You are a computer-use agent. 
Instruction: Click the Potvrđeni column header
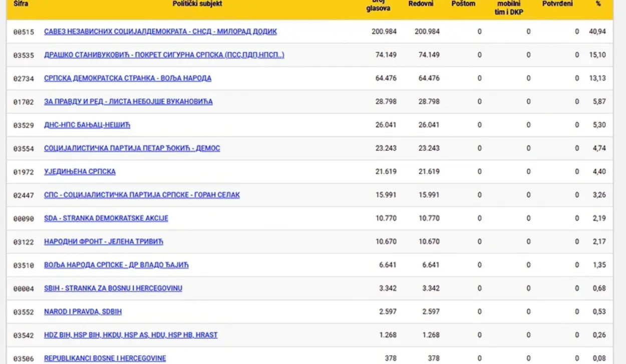coord(557,4)
